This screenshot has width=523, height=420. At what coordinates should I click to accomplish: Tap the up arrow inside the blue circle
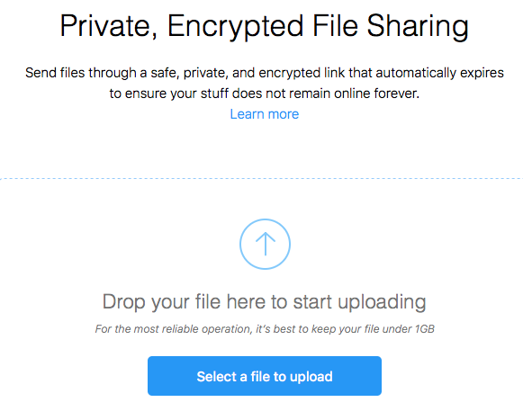[266, 244]
